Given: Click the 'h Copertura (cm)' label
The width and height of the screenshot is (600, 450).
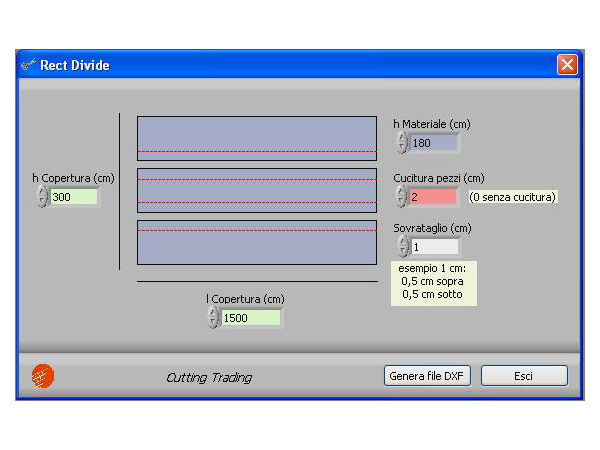Looking at the screenshot, I should pyautogui.click(x=73, y=178).
